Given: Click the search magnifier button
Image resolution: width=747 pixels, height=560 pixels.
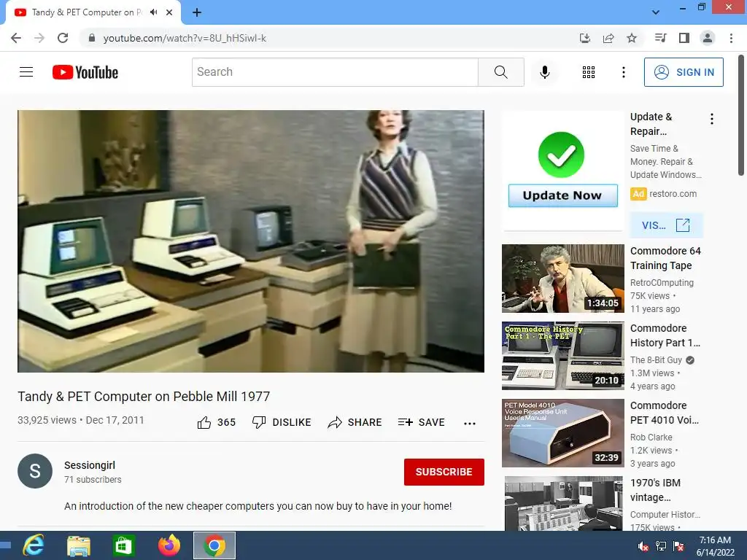Looking at the screenshot, I should tap(500, 72).
